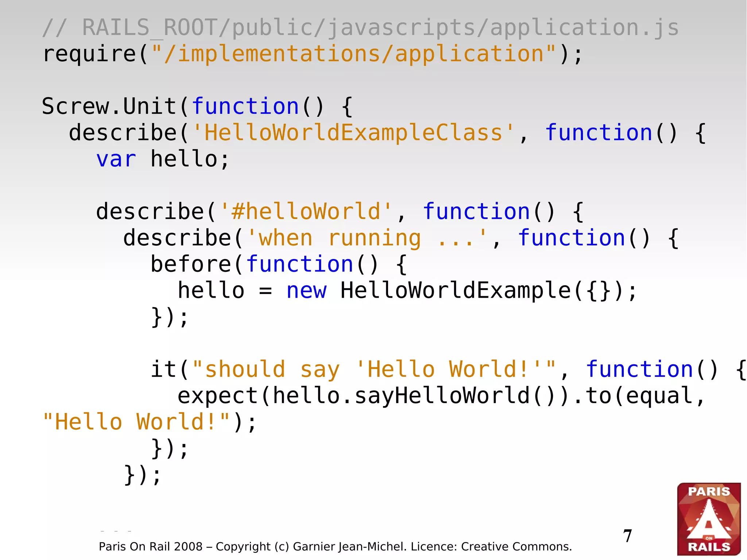The width and height of the screenshot is (747, 560).
Task: Click the require implementations/application line
Action: pyautogui.click(x=313, y=54)
